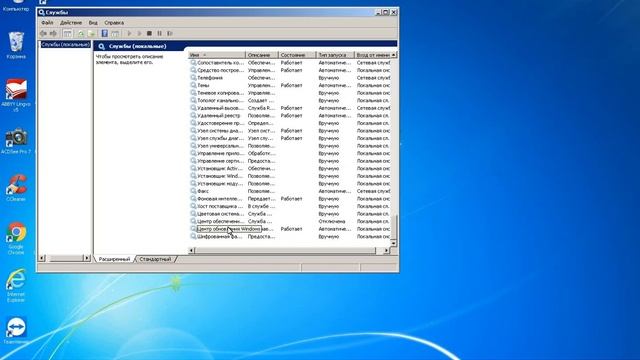Sort by the Имя column header
The width and height of the screenshot is (640, 360).
(217, 55)
